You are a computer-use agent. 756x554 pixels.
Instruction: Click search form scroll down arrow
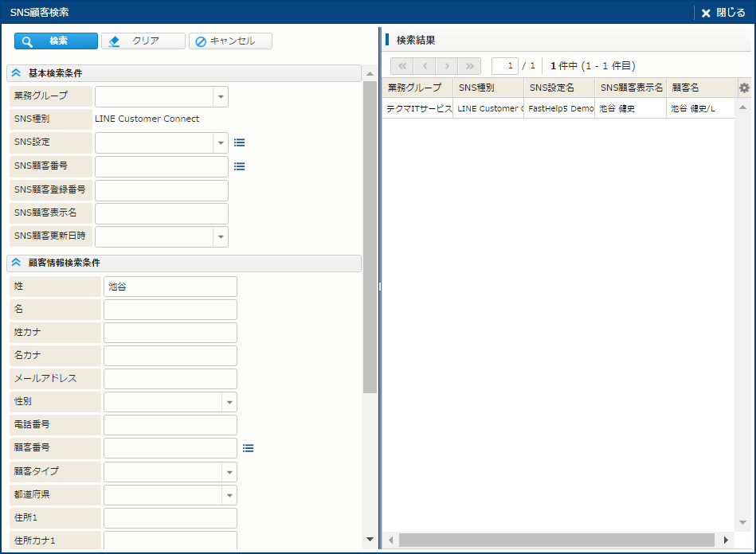[370, 540]
